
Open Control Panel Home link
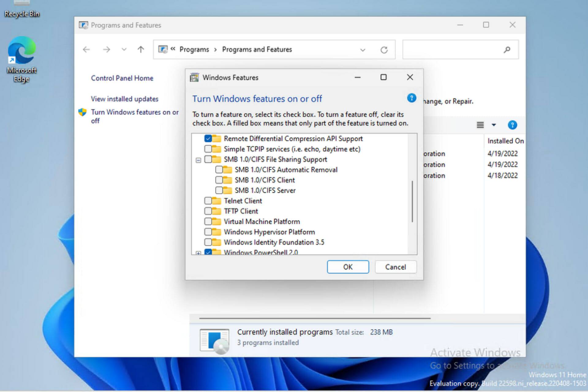click(x=122, y=78)
